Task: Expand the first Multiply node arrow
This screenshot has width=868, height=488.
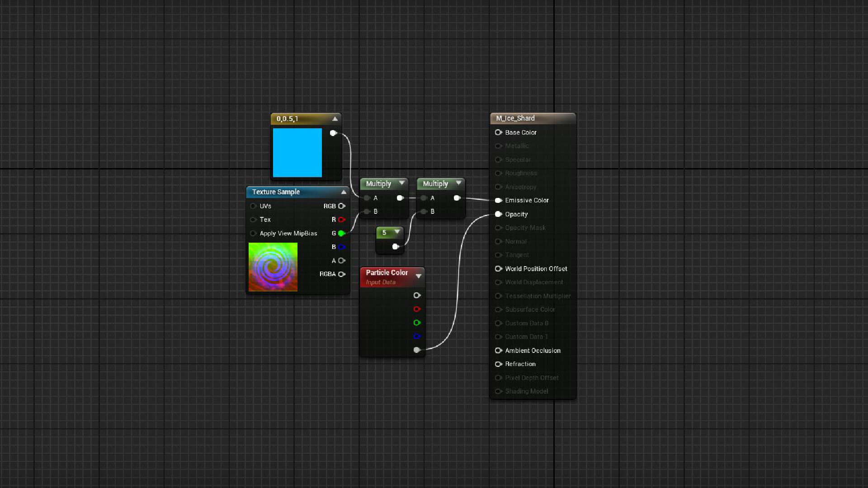Action: coord(401,183)
